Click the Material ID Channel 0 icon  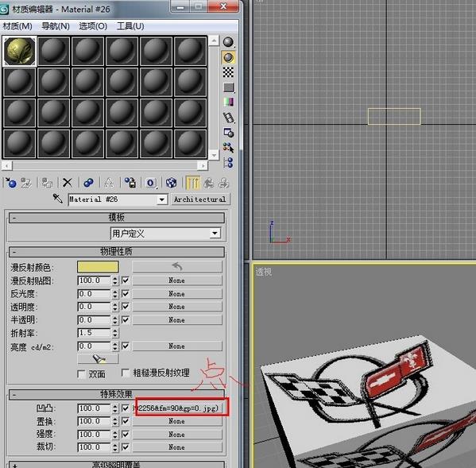coord(151,183)
